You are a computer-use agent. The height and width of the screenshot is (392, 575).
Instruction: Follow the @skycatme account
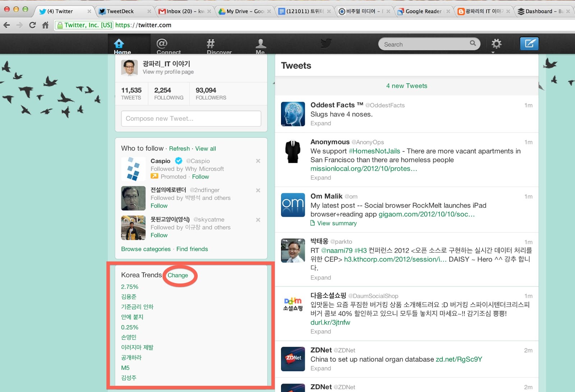[x=159, y=235]
